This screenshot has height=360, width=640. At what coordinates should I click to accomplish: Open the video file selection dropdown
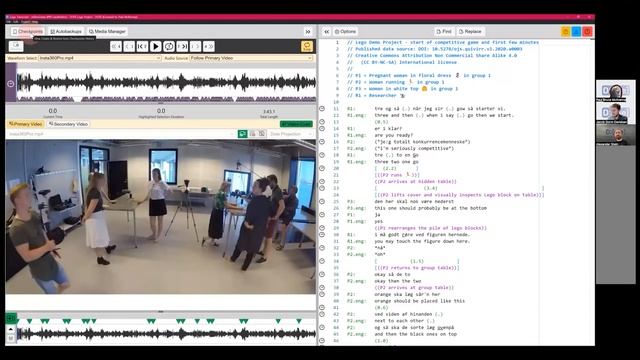[x=121, y=134]
